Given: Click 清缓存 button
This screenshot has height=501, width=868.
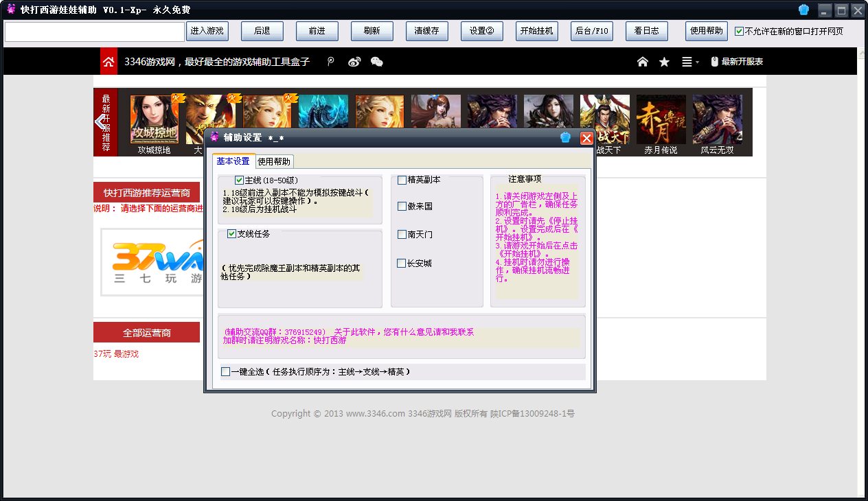Looking at the screenshot, I should [x=427, y=31].
